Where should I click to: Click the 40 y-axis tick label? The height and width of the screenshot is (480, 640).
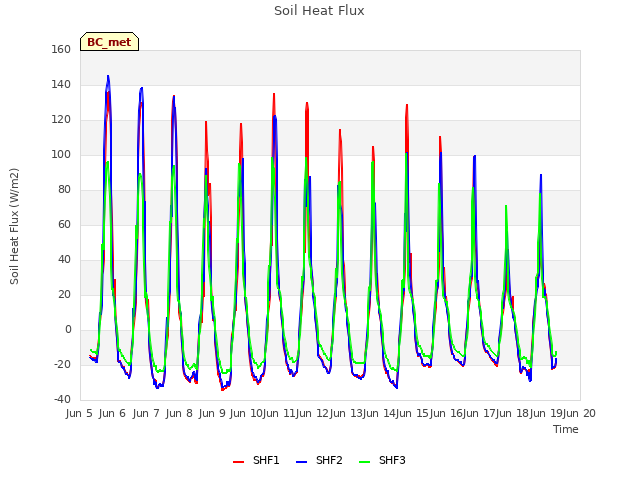click(64, 260)
